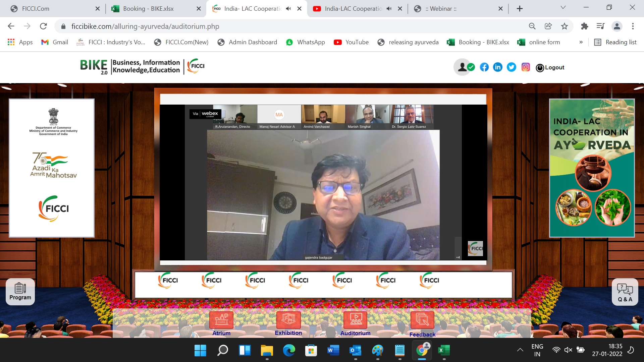The height and width of the screenshot is (362, 644).
Task: Open the Twitter social icon
Action: (x=512, y=67)
